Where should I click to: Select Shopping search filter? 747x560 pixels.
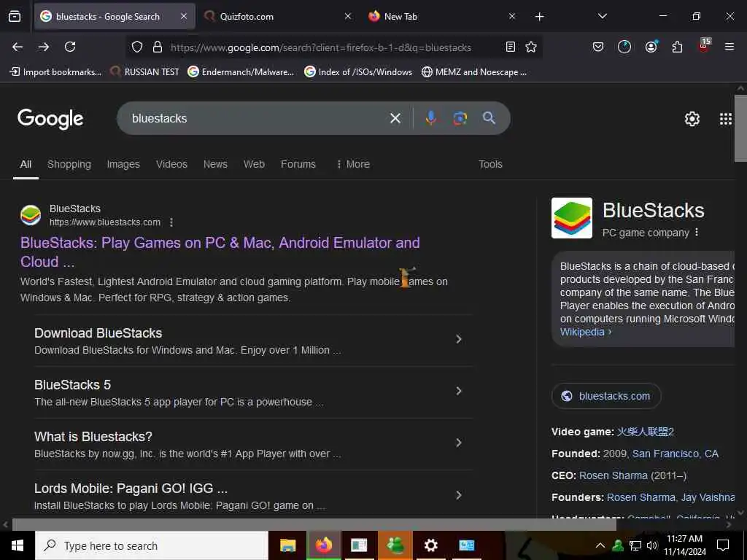pos(69,164)
